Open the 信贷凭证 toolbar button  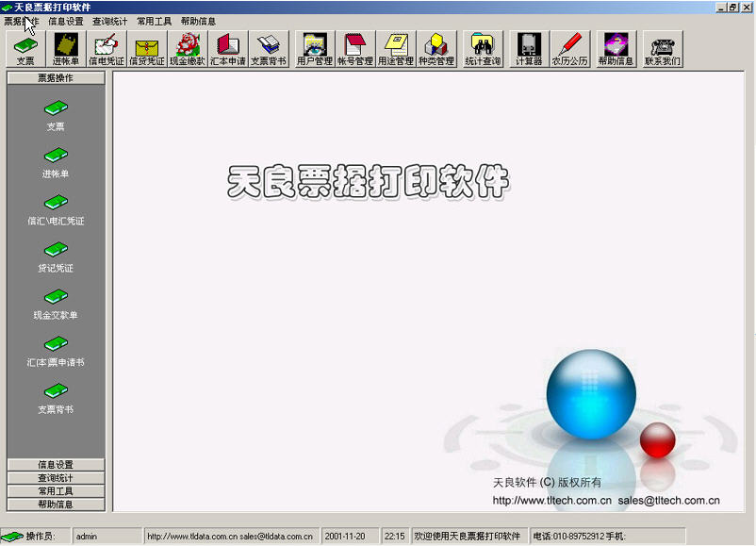(147, 49)
